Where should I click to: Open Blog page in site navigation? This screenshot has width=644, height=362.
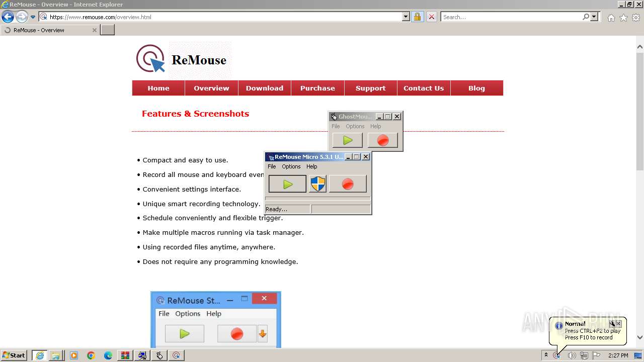coord(476,88)
